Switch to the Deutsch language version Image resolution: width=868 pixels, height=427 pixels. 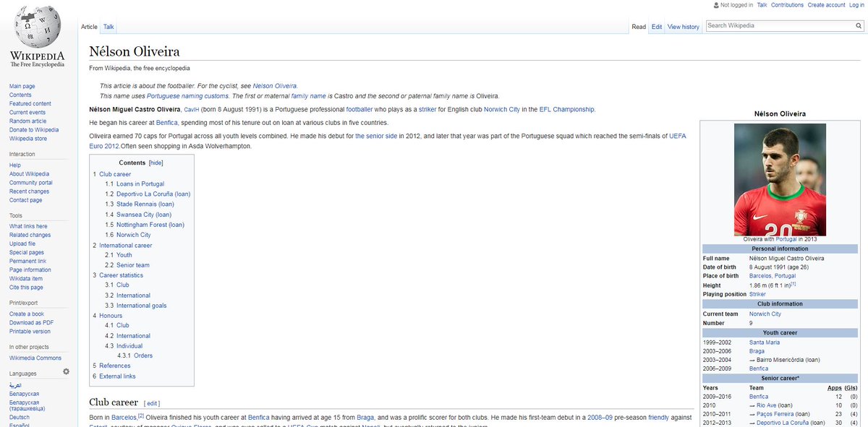(20, 417)
